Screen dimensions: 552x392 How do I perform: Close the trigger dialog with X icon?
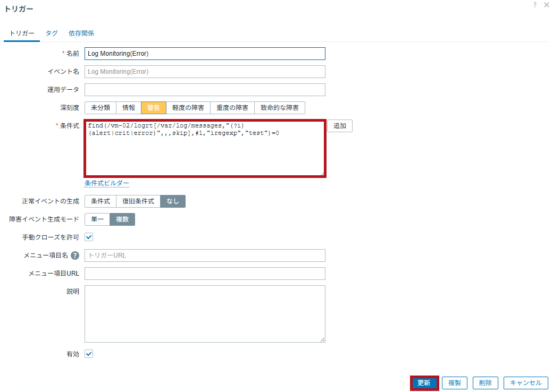(546, 5)
